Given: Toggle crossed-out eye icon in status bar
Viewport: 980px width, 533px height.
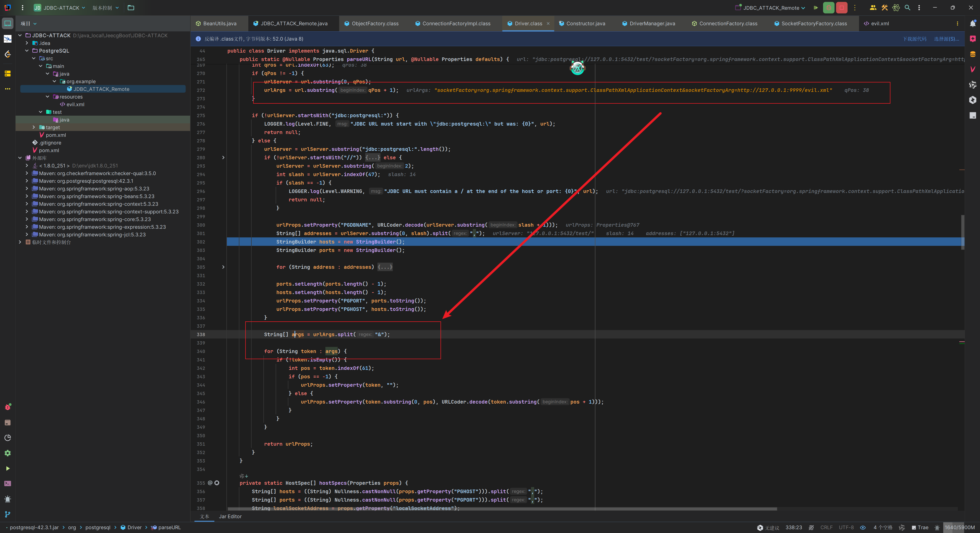Looking at the screenshot, I should 811,528.
